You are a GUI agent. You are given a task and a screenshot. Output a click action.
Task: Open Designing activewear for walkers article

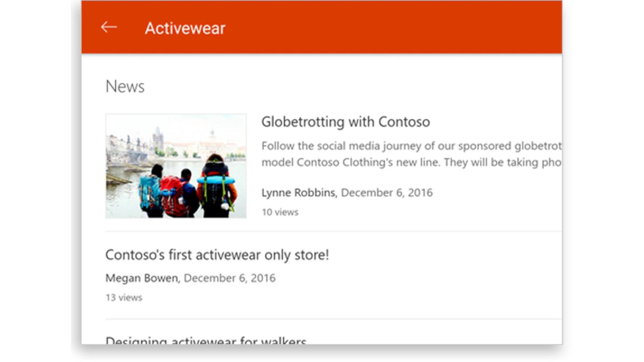[x=206, y=340]
